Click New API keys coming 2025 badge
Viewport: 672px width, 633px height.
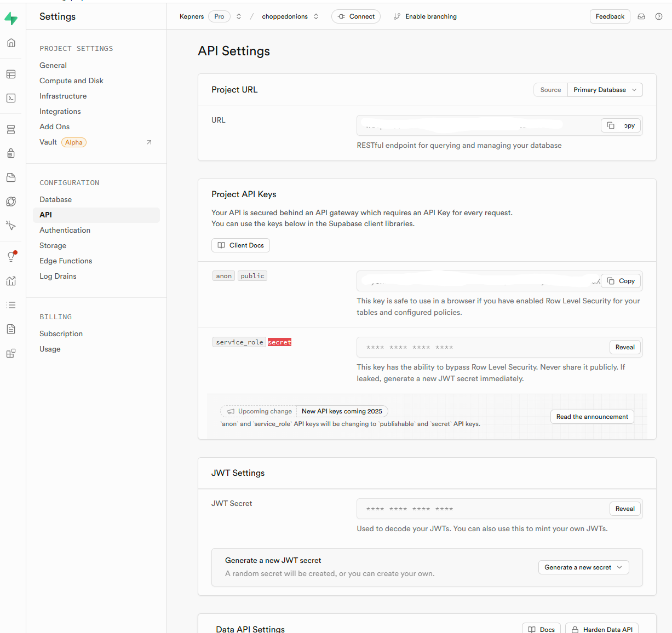point(342,411)
